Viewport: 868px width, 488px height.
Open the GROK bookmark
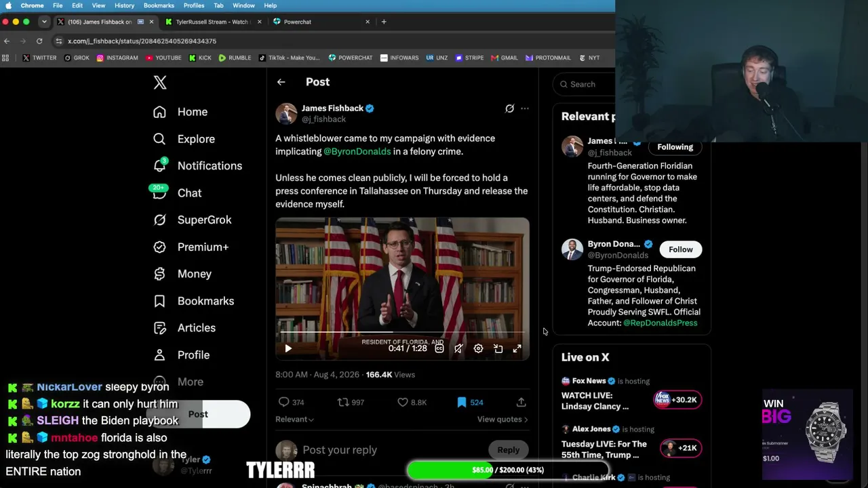(x=77, y=58)
